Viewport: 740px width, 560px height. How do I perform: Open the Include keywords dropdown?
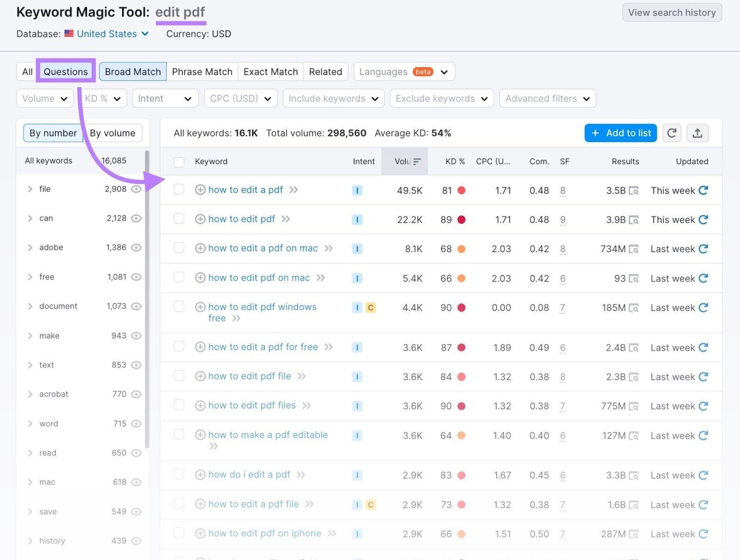333,98
